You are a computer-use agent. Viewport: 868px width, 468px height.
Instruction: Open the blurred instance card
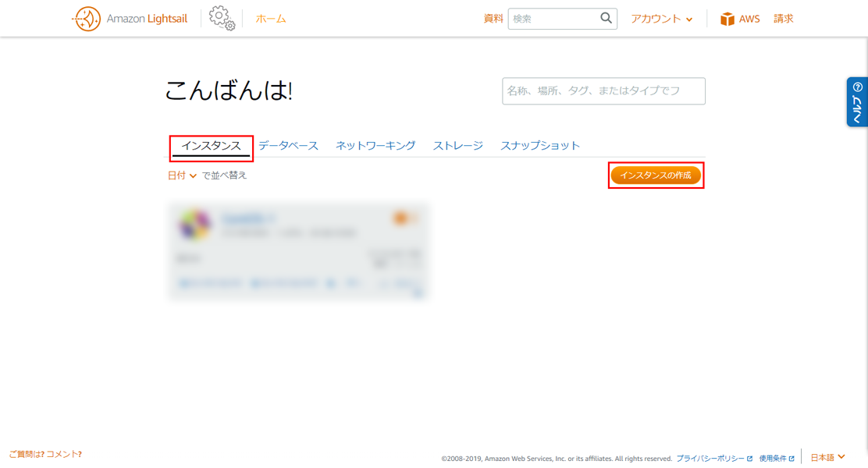(298, 252)
